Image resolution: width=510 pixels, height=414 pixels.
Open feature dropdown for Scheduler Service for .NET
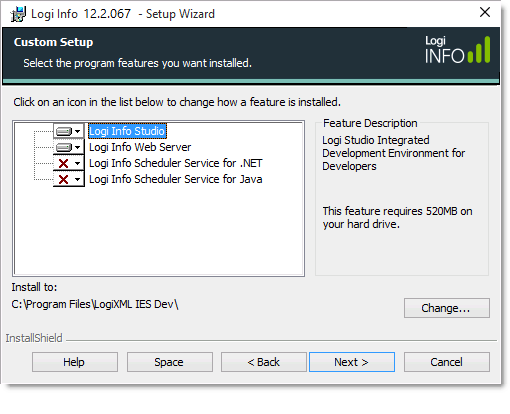click(69, 163)
